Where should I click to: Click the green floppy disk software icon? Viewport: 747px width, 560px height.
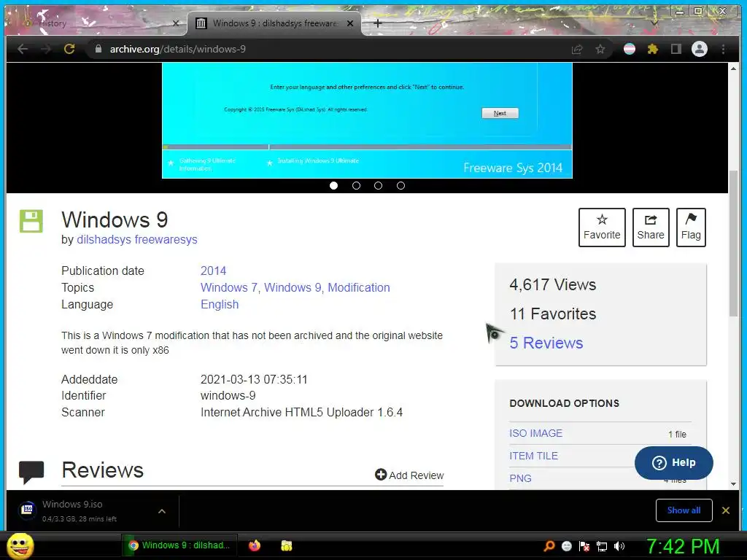[31, 221]
